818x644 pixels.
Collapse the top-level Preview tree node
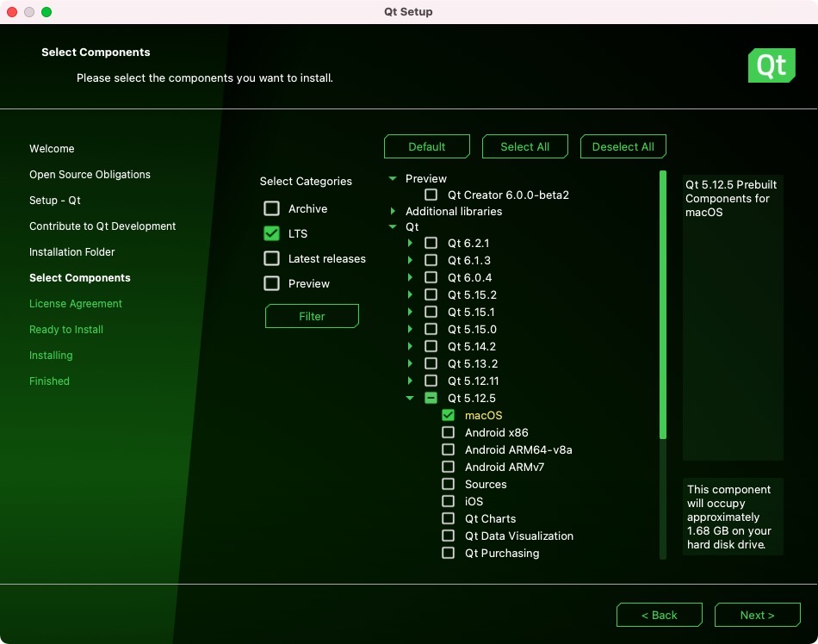tap(393, 178)
